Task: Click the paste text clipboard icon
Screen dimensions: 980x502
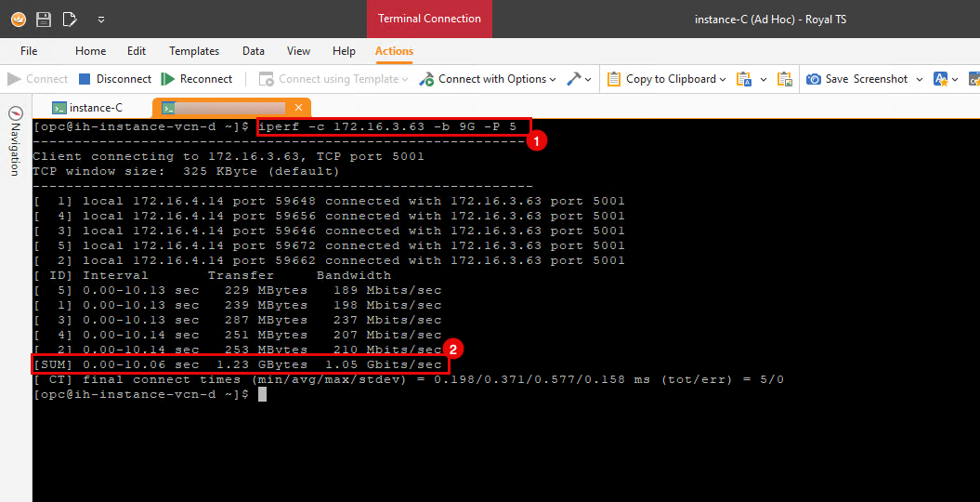Action: [x=744, y=79]
